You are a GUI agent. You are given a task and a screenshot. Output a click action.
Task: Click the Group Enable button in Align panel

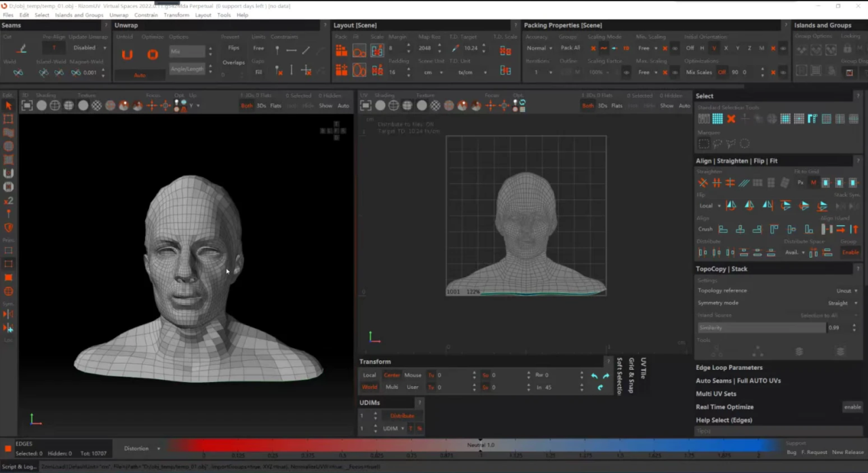coord(850,252)
